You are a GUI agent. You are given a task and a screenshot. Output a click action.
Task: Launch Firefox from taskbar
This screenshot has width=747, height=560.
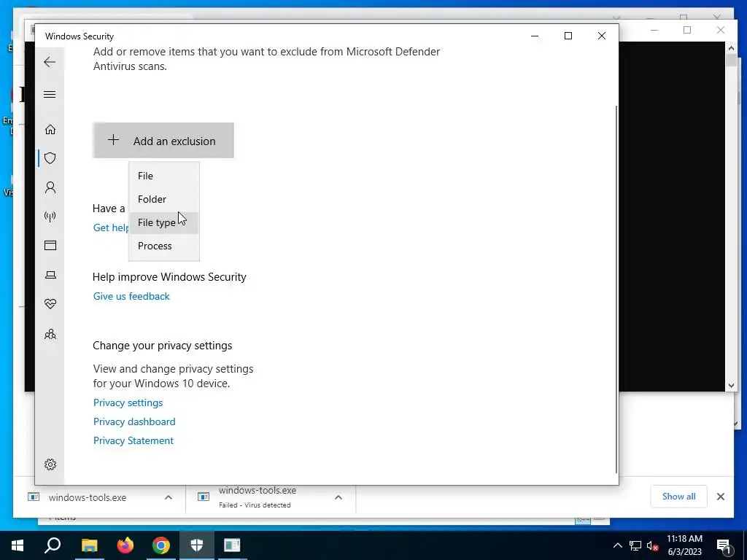click(125, 545)
